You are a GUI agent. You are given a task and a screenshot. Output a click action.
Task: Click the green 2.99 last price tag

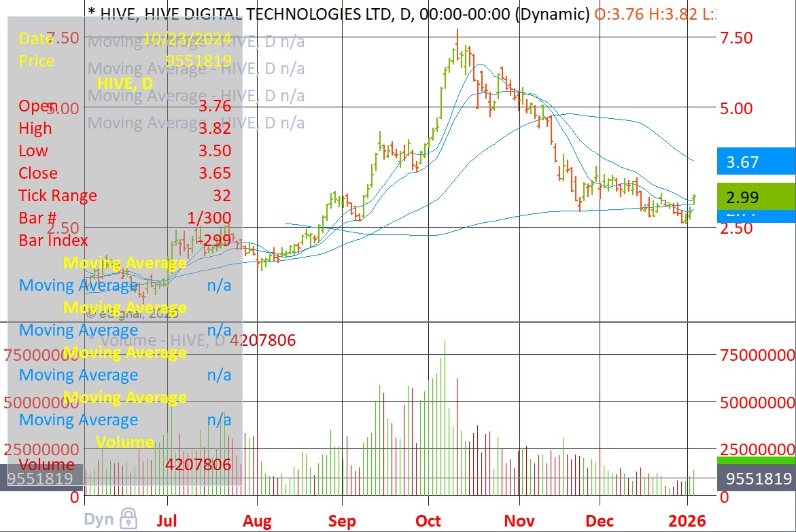(x=755, y=197)
